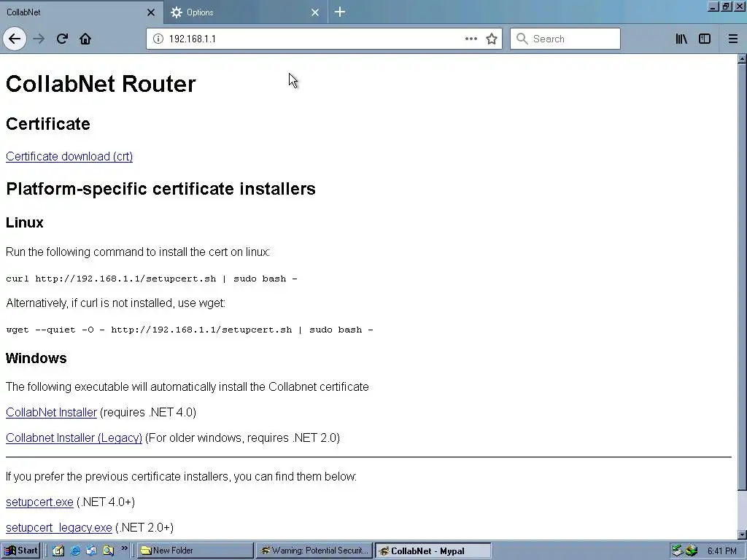Click the page's vertical scrollbar thumb
The width and height of the screenshot is (747, 560).
pos(742,276)
